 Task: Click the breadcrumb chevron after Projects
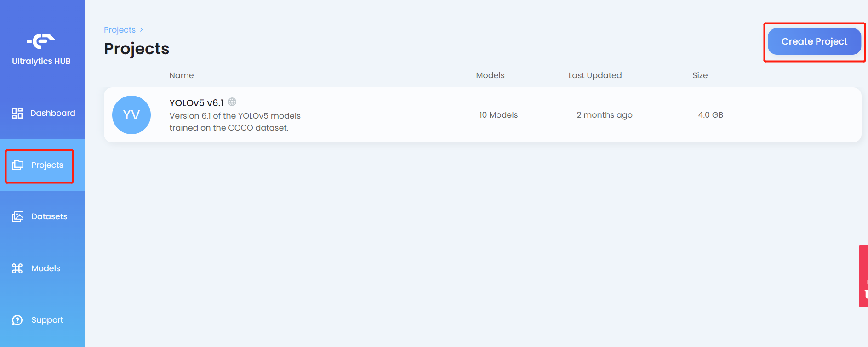click(141, 30)
